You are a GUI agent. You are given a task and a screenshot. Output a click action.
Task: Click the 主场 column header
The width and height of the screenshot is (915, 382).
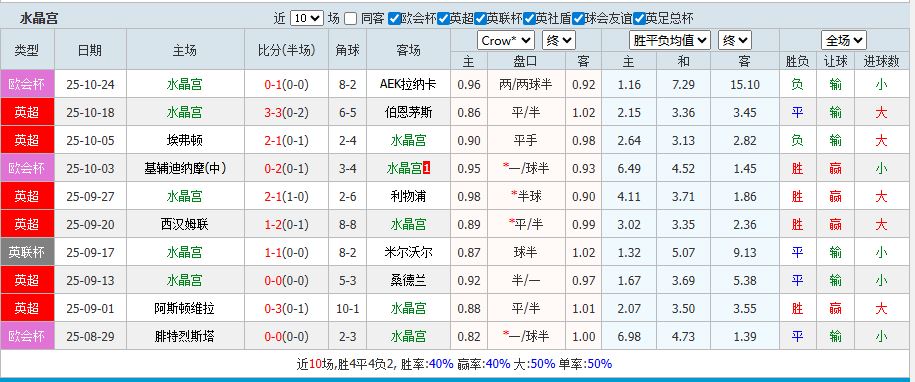[x=184, y=50]
